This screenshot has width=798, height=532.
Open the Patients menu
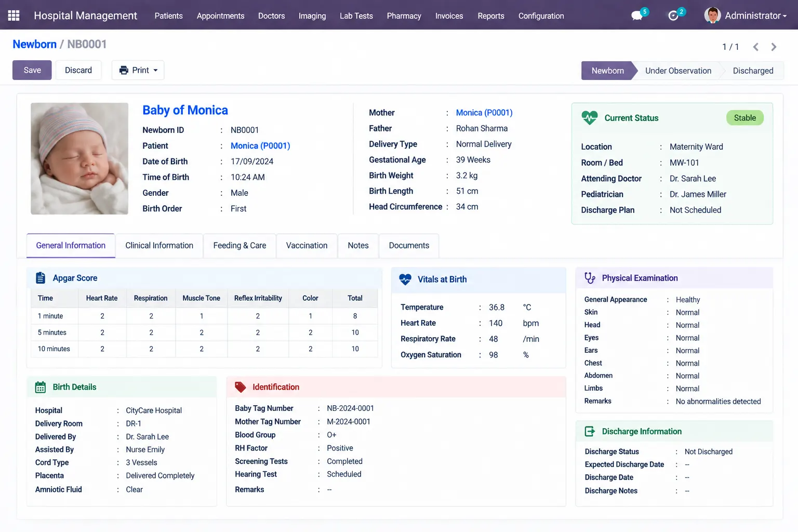click(x=169, y=16)
